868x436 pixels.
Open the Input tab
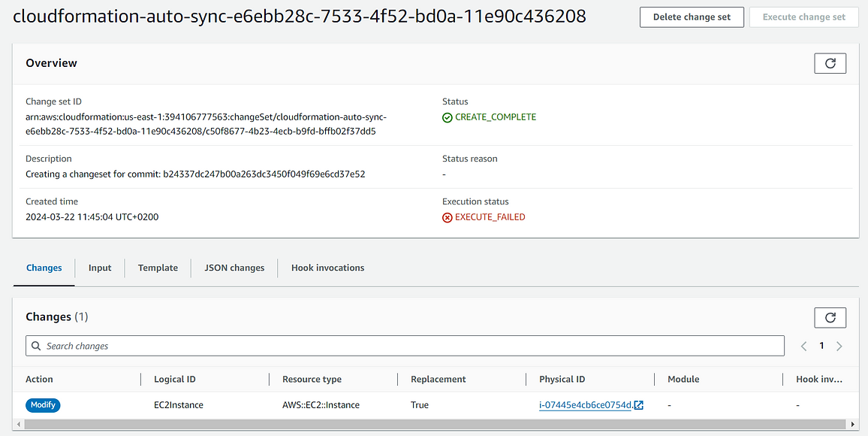(x=100, y=268)
